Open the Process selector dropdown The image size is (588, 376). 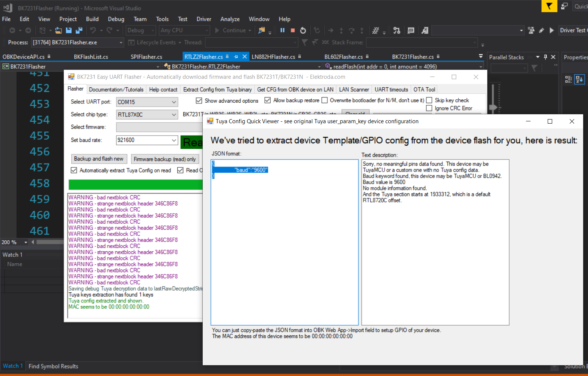(121, 43)
